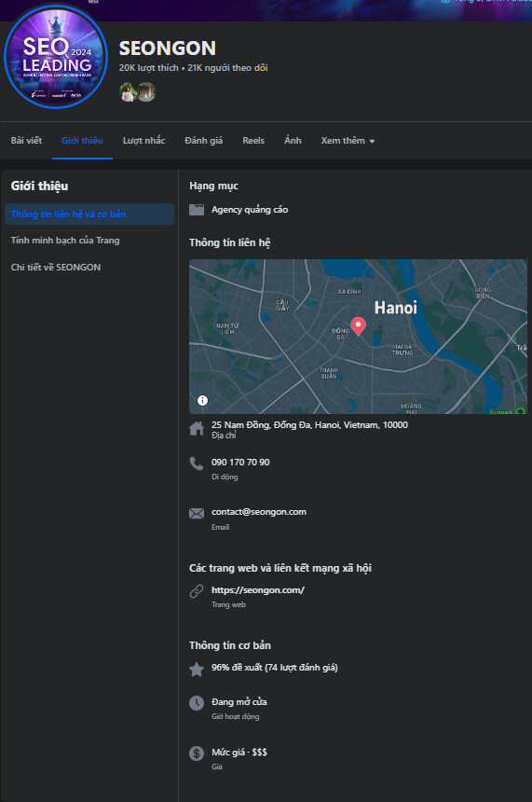This screenshot has height=802, width=532.
Task: Click the envelope email icon
Action: [x=197, y=514]
